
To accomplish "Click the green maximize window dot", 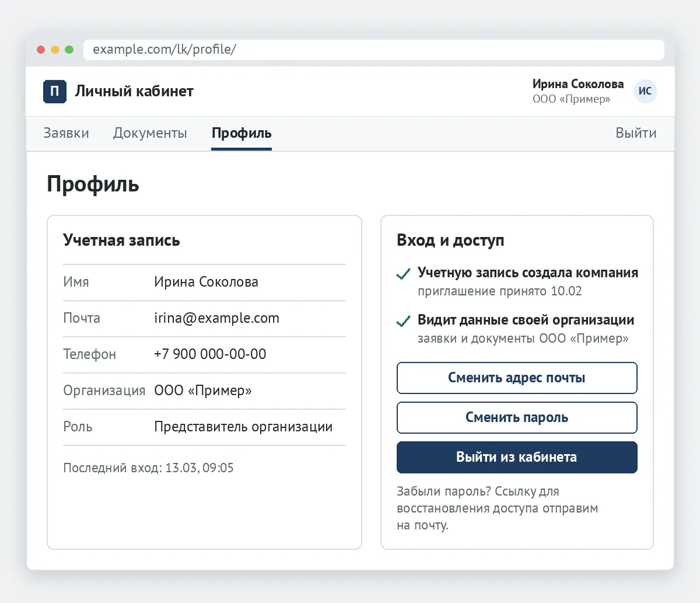I will (x=69, y=50).
